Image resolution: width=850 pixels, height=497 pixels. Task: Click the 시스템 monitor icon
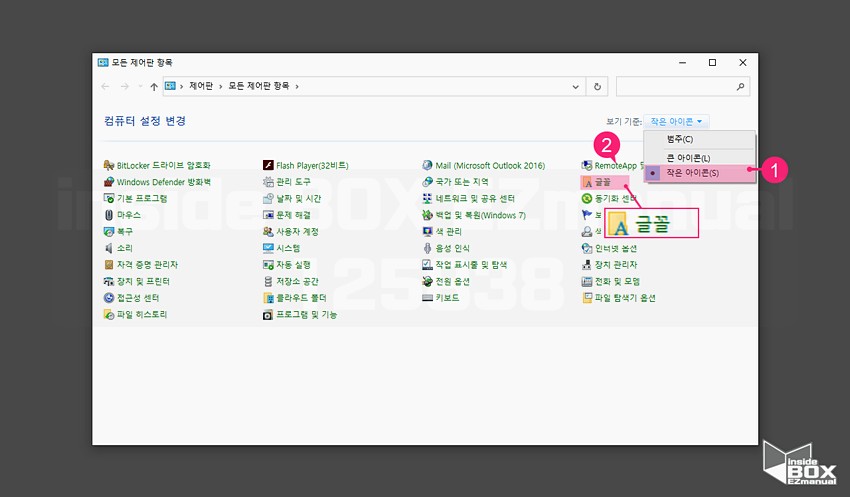(x=268, y=248)
